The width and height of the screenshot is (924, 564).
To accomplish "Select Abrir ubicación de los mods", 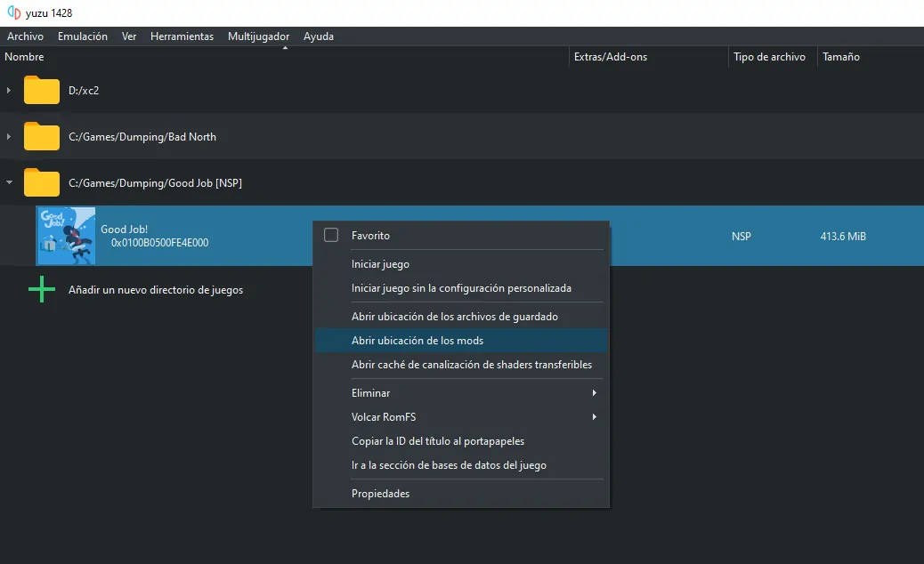I will coord(417,341).
